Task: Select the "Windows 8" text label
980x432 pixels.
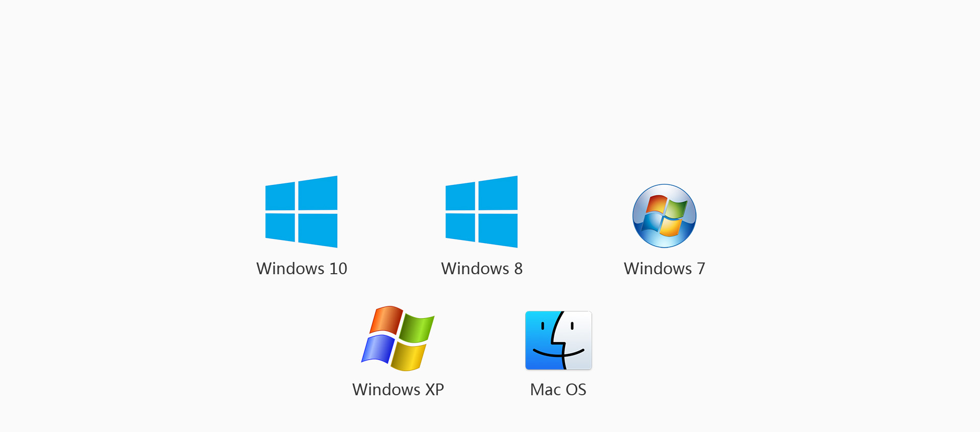Action: tap(482, 269)
